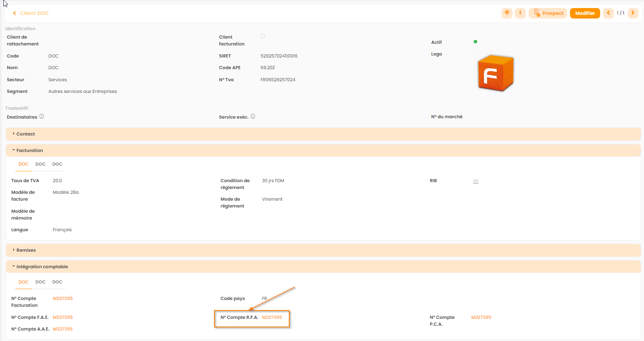Go to previous record with left arrow

[x=608, y=13]
